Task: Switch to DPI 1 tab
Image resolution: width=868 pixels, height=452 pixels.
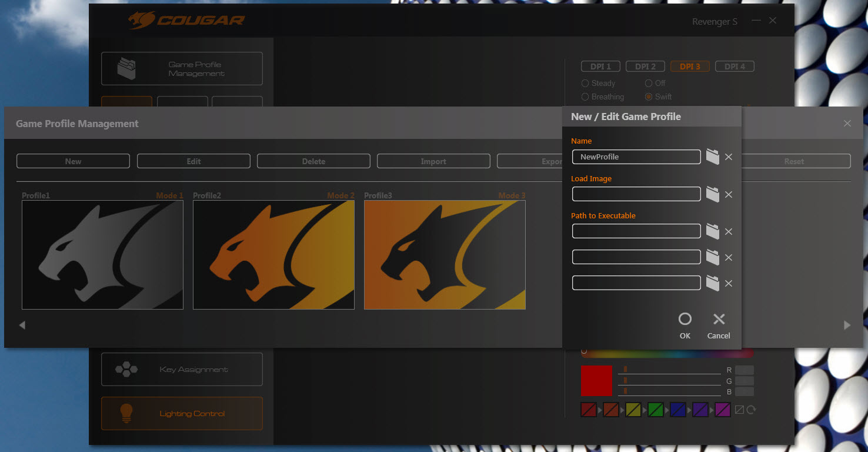Action: coord(600,67)
